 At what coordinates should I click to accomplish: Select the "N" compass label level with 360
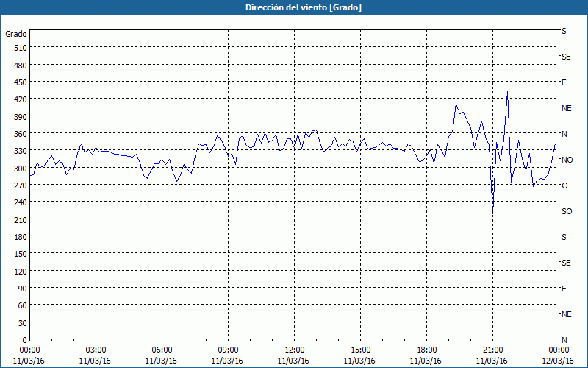pyautogui.click(x=564, y=134)
